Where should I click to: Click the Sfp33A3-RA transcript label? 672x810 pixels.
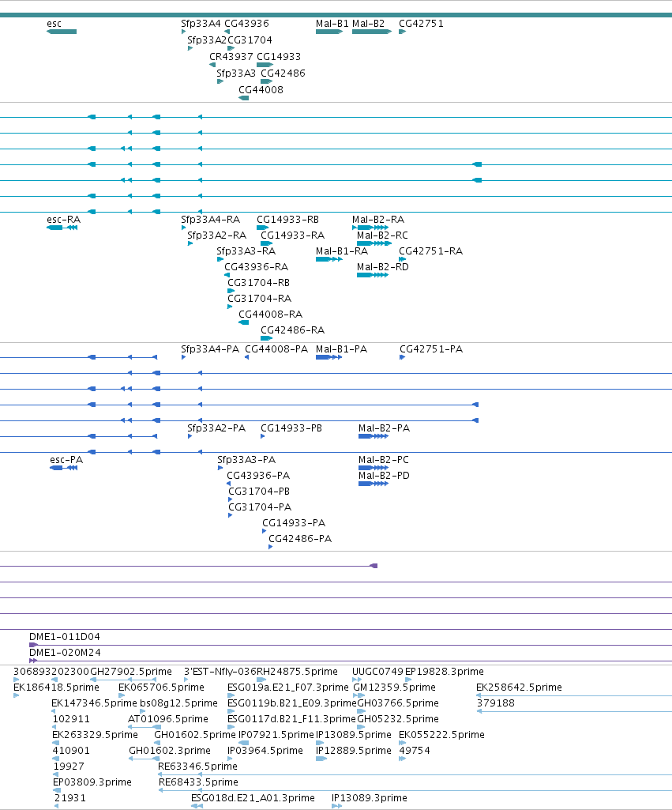(246, 251)
